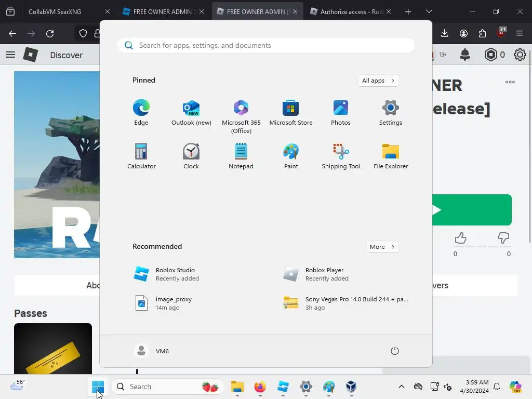Open Notepad from pinned apps
The height and width of the screenshot is (399, 532).
point(241,156)
